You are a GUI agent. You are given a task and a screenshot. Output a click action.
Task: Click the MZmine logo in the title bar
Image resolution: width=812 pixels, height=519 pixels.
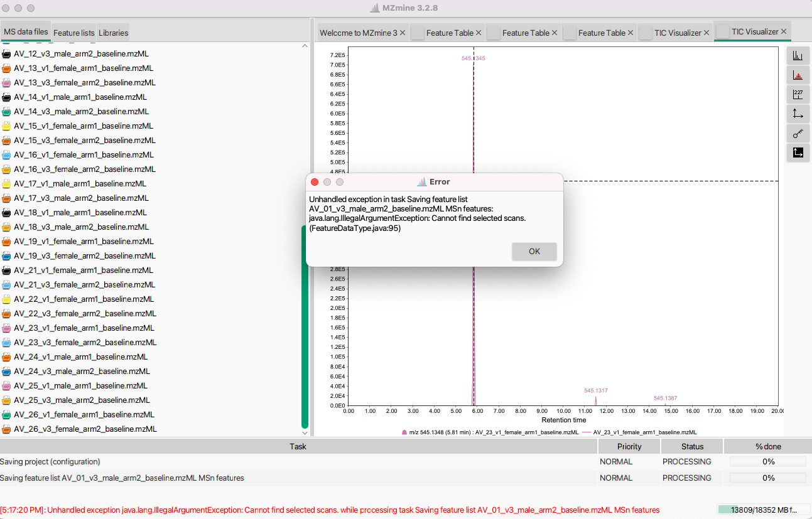pyautogui.click(x=374, y=8)
